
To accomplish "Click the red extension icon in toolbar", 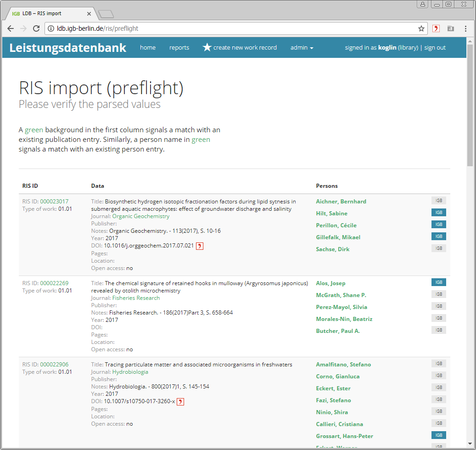I will point(436,28).
